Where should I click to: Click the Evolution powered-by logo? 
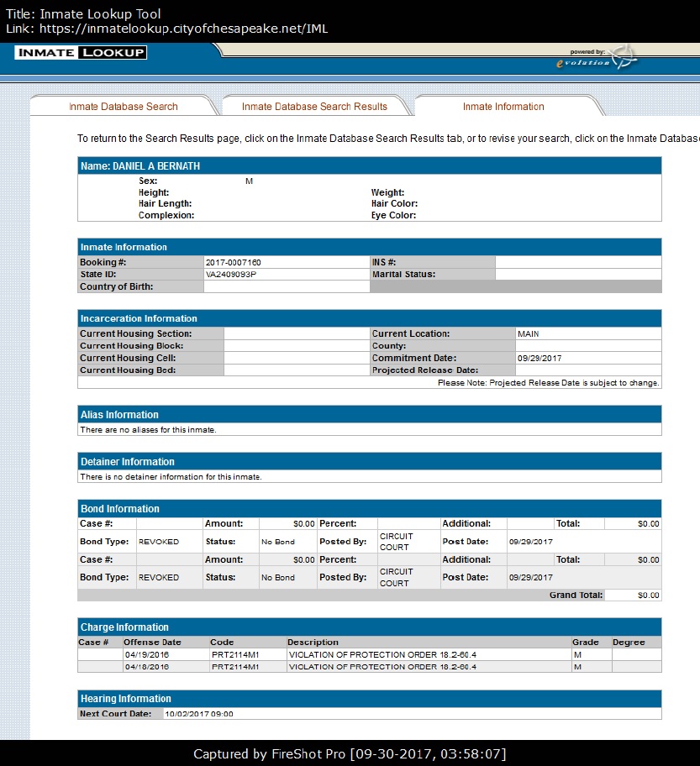point(597,58)
